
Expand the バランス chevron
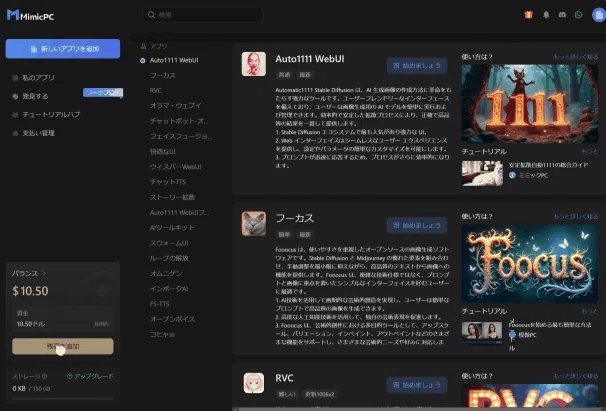point(44,273)
